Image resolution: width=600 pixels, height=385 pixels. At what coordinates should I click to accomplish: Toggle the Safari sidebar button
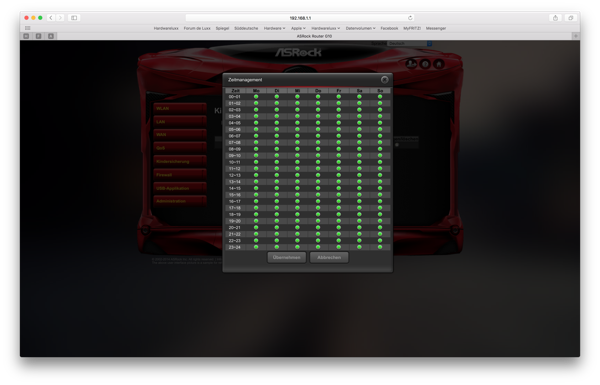tap(74, 18)
